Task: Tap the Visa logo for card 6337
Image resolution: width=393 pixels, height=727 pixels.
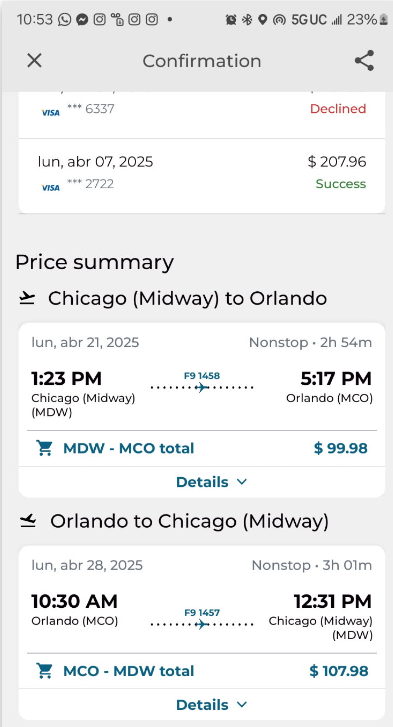Action: coord(51,113)
